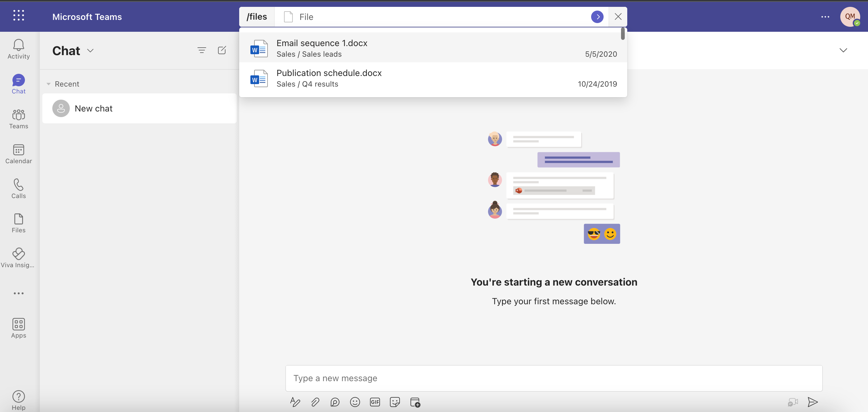Go to Chat in sidebar

[19, 84]
